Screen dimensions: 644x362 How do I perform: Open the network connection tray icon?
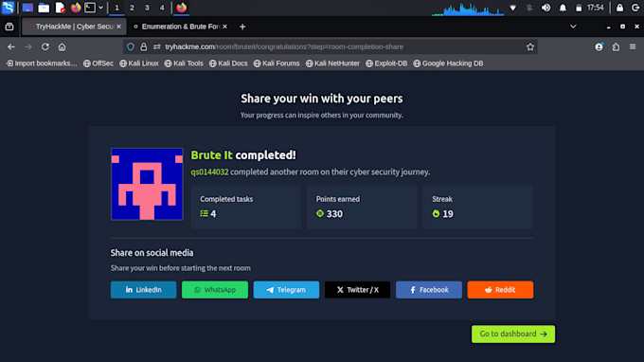tap(512, 8)
